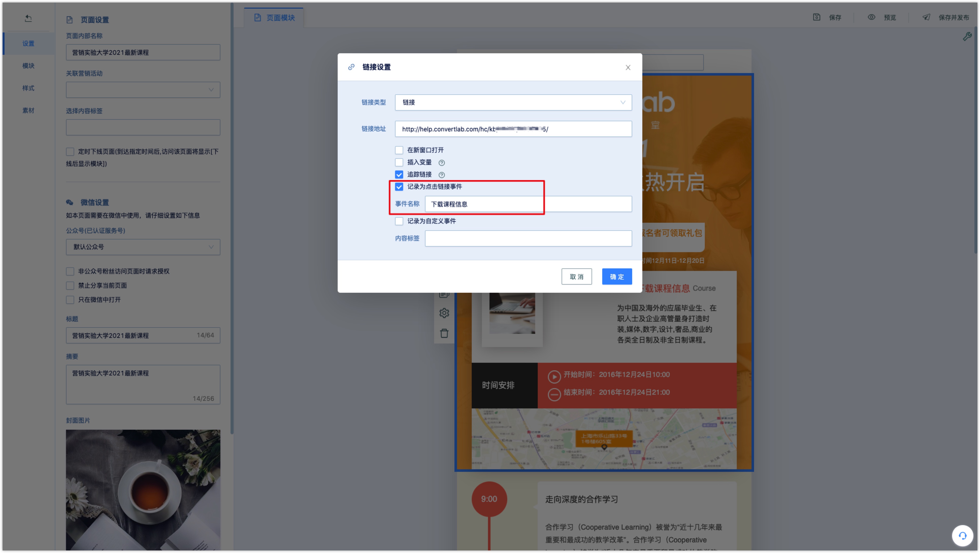The width and height of the screenshot is (980, 553).
Task: Expand the 关联营销活动 dropdown
Action: [143, 90]
